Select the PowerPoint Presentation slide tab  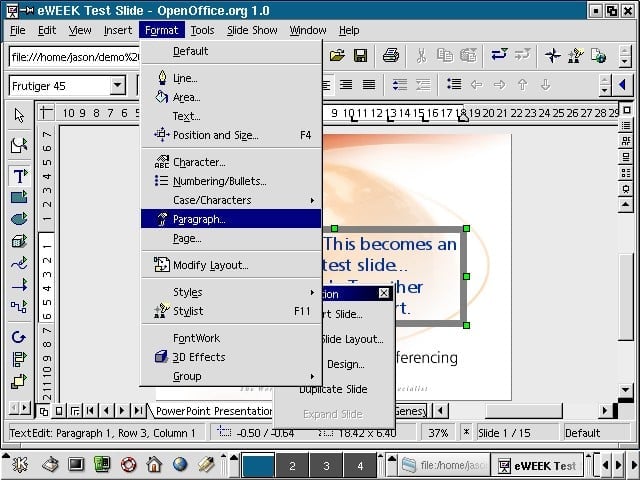(214, 411)
